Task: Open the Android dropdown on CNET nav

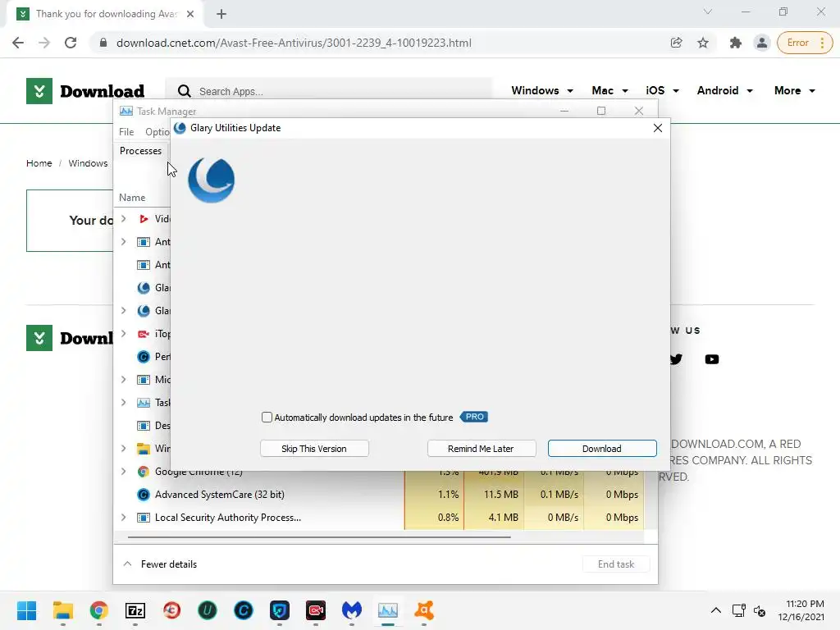Action: (x=725, y=90)
